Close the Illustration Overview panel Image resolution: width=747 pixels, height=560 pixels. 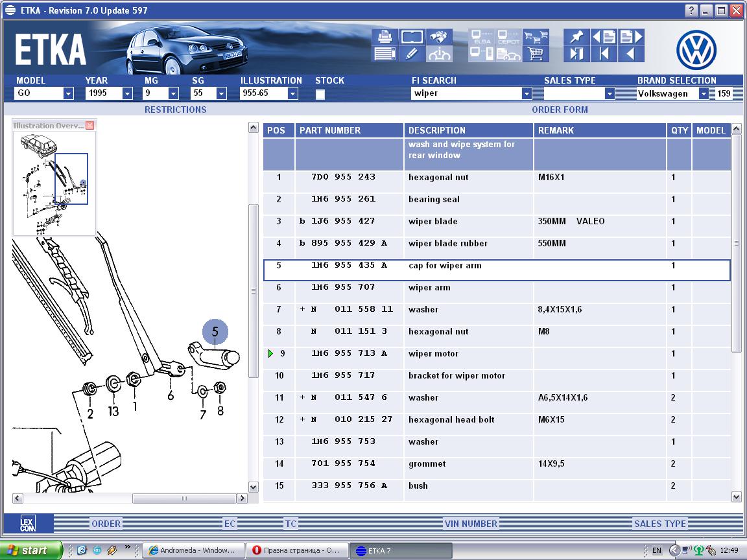coord(90,125)
